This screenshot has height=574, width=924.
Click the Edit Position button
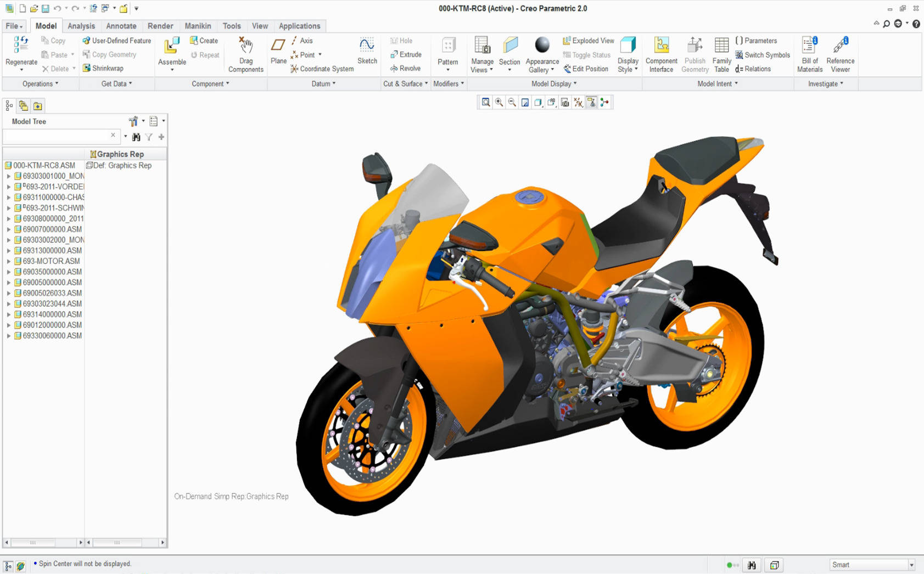586,69
